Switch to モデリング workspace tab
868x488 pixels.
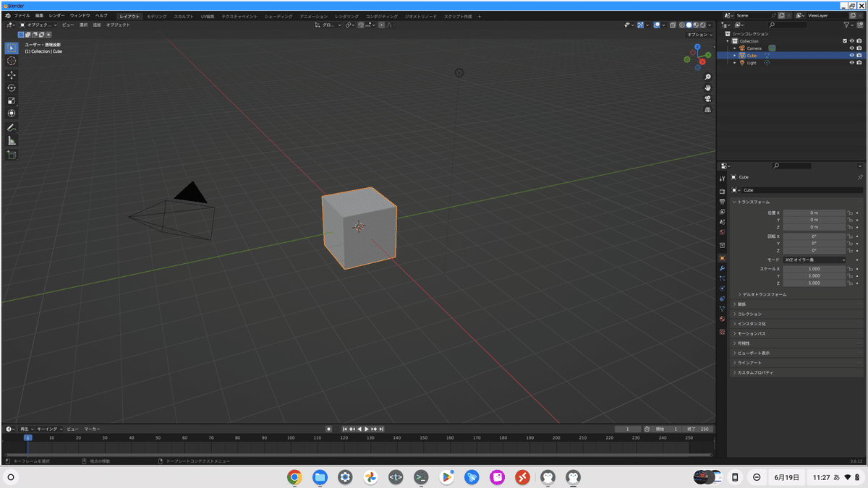click(x=156, y=16)
